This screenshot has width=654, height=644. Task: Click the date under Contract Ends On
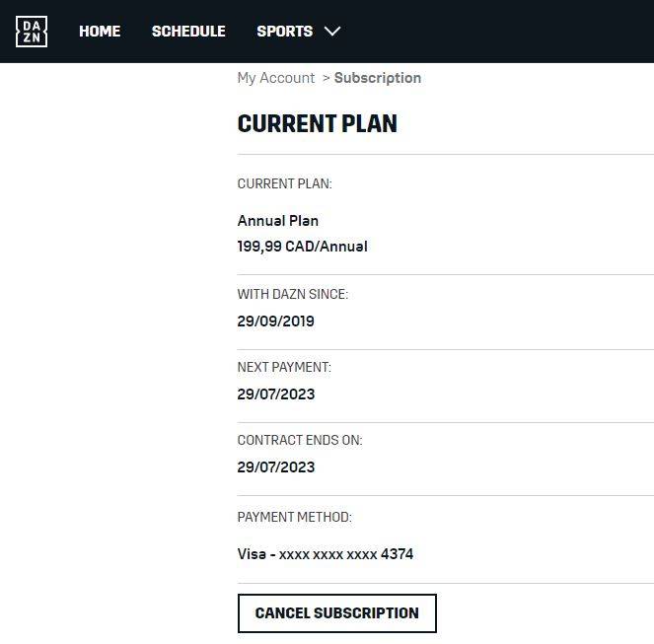click(x=276, y=466)
